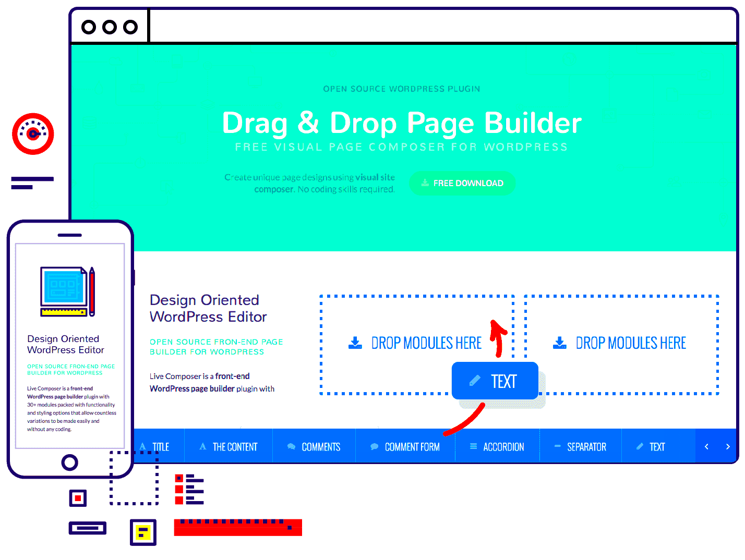Viewport: 745px width, 560px height.
Task: Click the FREE DOWNLOAD button
Action: [462, 183]
